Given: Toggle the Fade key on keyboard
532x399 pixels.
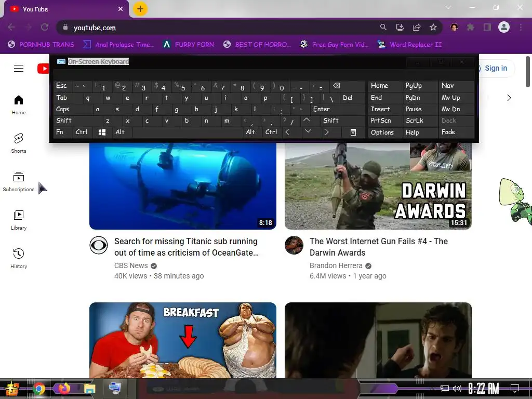Looking at the screenshot, I should click(x=457, y=132).
